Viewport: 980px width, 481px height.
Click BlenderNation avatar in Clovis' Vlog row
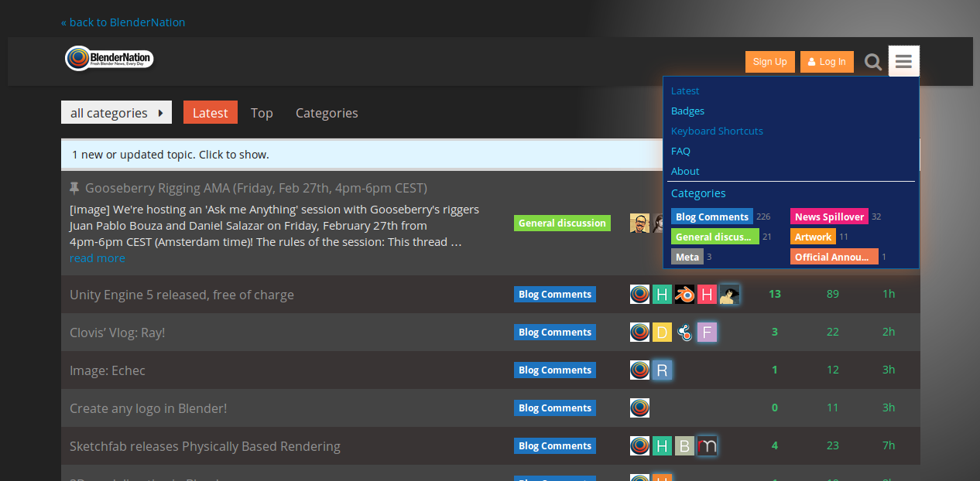tap(639, 332)
